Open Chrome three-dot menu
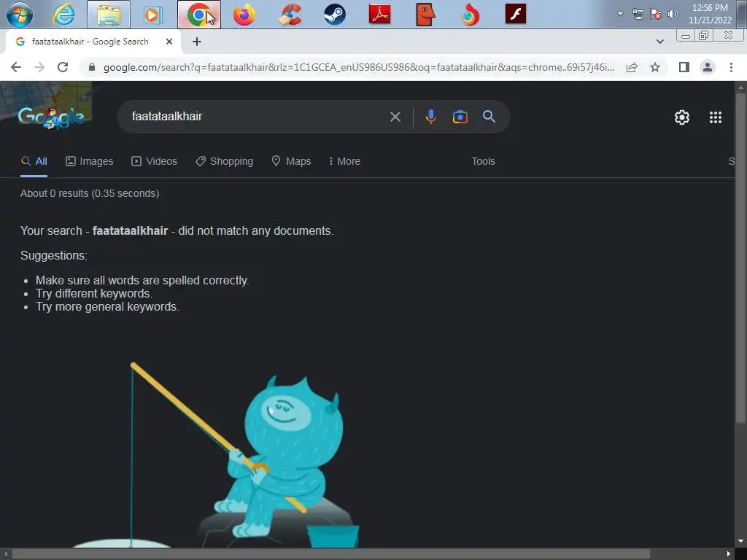747x560 pixels. pyautogui.click(x=731, y=67)
